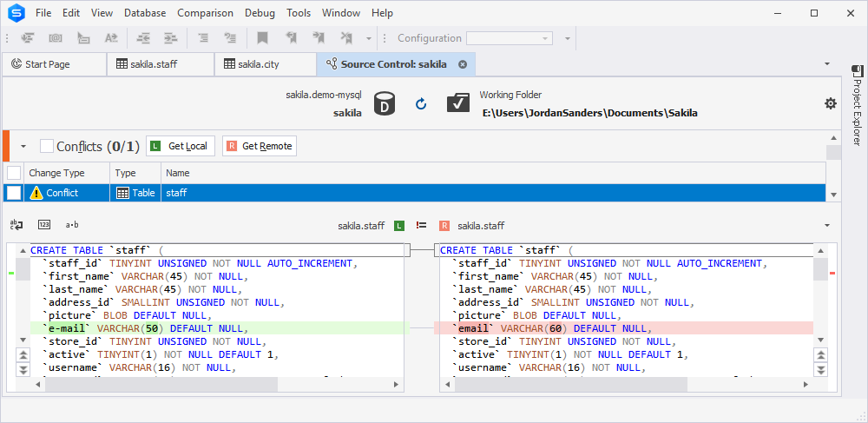Switch to the sakila.city tab

[x=265, y=64]
